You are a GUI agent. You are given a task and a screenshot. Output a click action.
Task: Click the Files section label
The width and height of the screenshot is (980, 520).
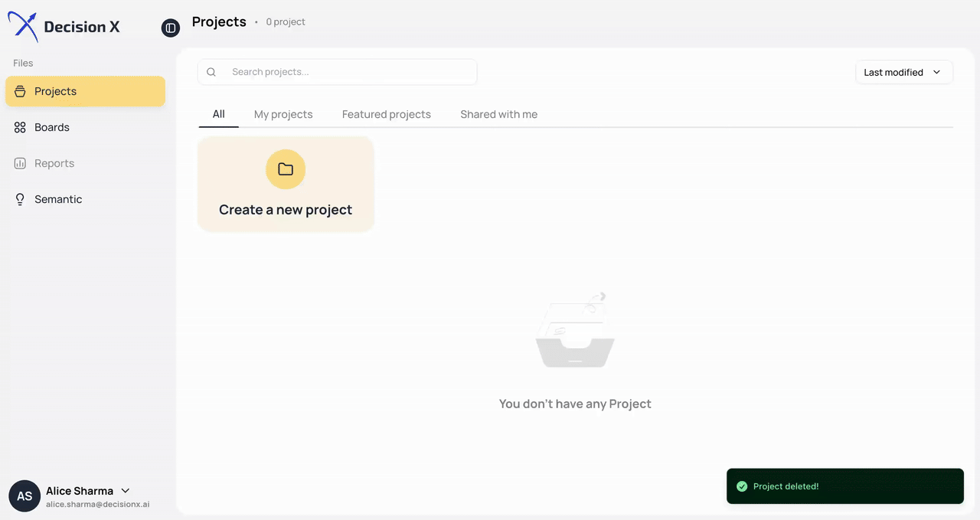point(23,63)
